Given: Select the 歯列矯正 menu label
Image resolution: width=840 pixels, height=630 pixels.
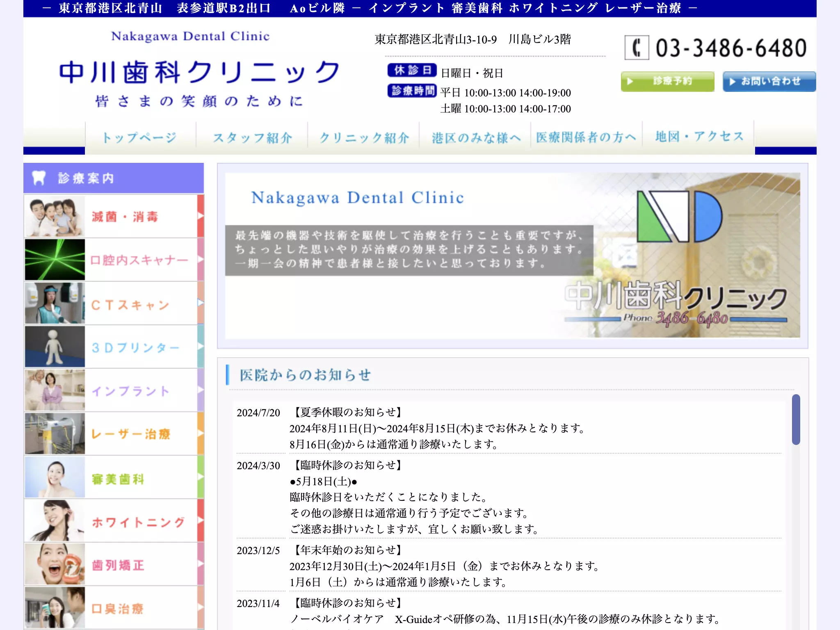Looking at the screenshot, I should (118, 565).
